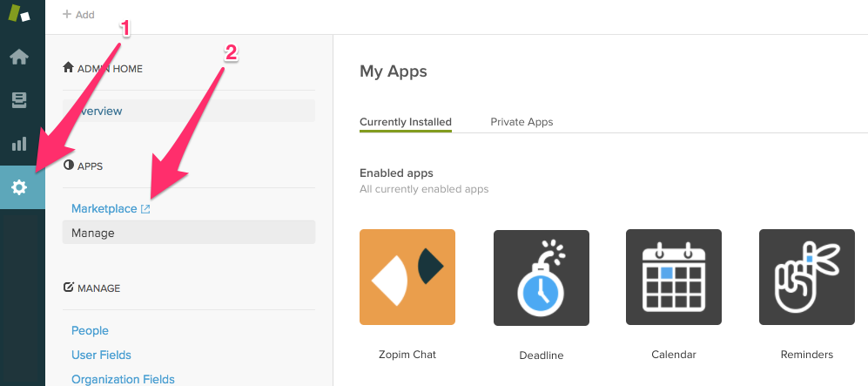Screen dimensions: 868x386
Task: Click the Add button in the top bar
Action: [78, 15]
